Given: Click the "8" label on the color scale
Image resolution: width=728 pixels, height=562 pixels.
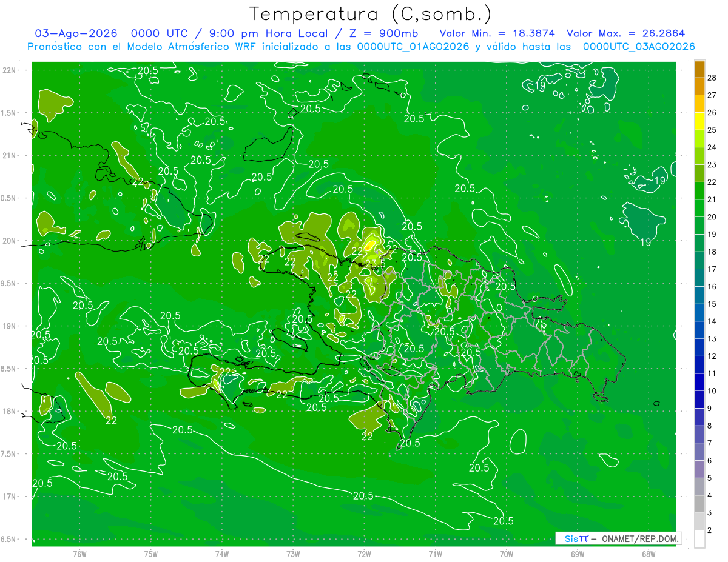Looking at the screenshot, I should point(710,426).
